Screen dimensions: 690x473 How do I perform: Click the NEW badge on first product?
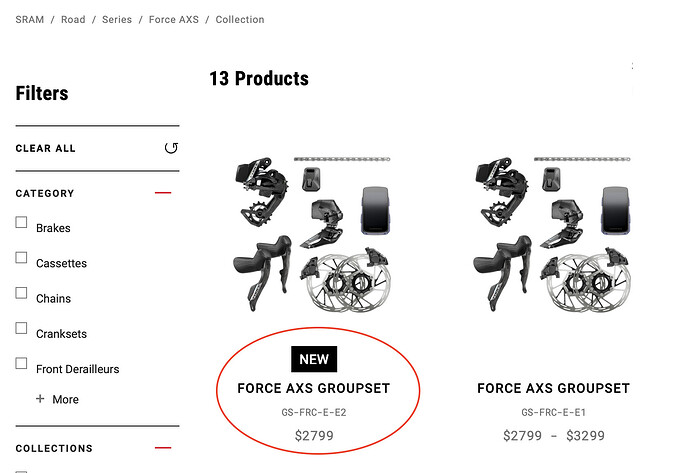click(x=313, y=359)
